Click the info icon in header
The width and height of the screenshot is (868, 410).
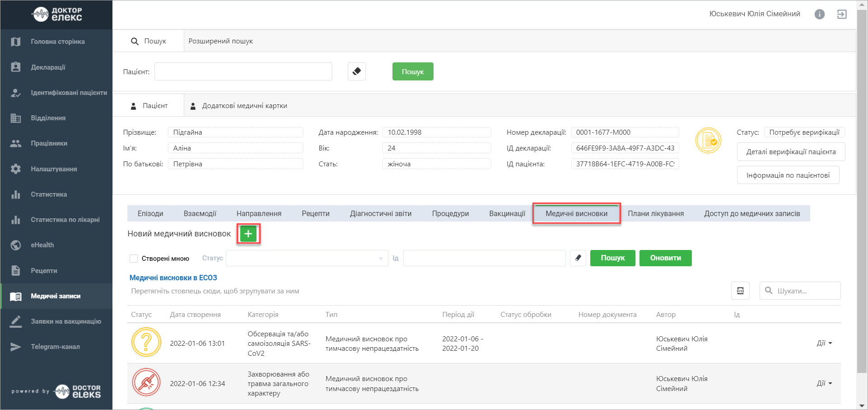[x=819, y=14]
